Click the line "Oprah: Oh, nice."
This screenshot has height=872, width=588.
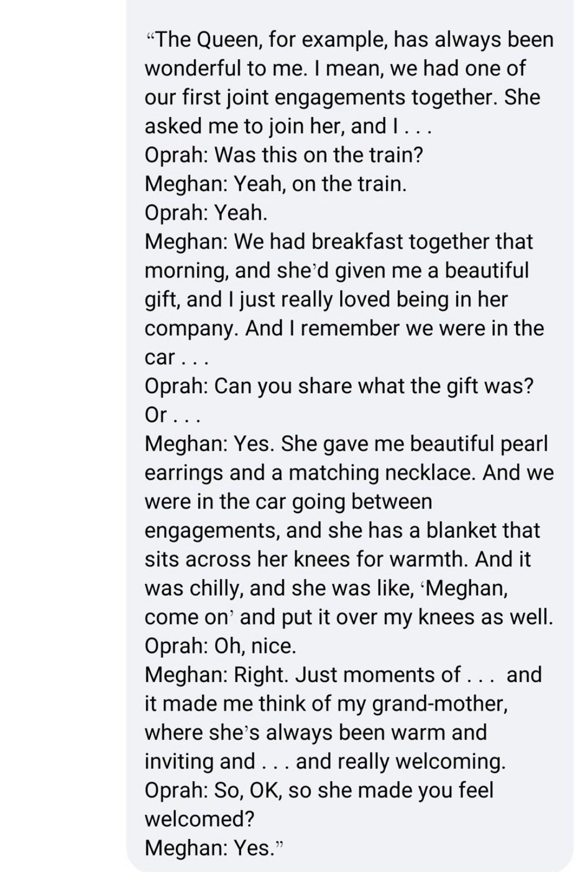click(221, 646)
